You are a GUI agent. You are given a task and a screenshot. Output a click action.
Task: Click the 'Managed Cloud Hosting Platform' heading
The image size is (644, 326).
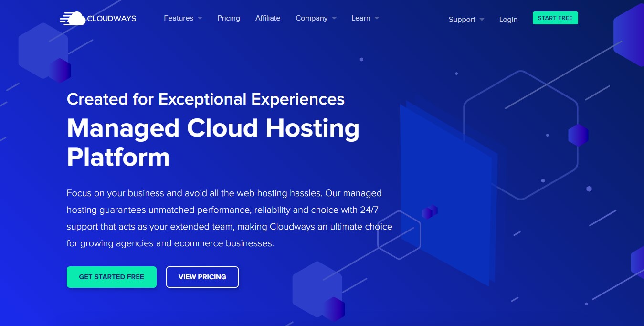coord(213,142)
